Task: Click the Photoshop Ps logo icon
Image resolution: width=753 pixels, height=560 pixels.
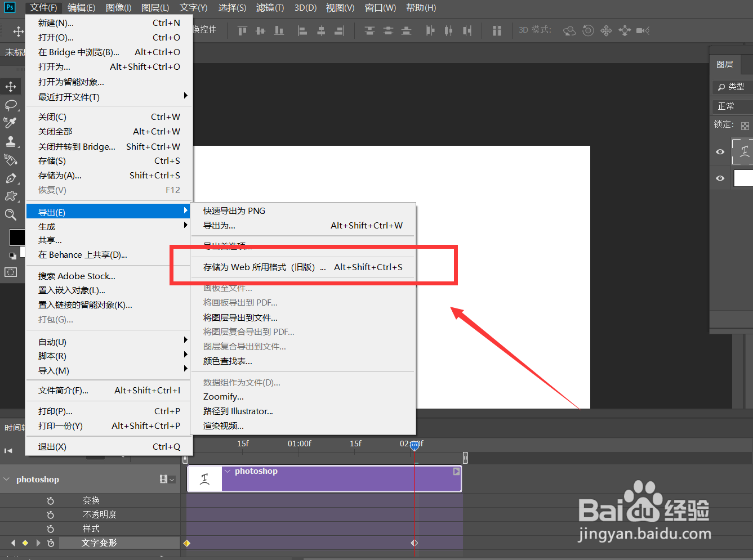Action: coord(10,7)
